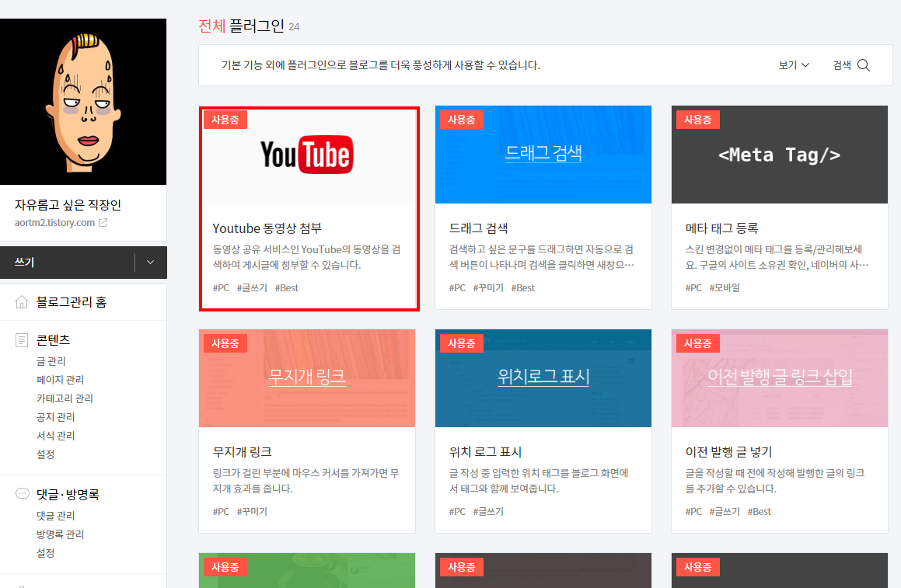The height and width of the screenshot is (588, 901).
Task: Click 사용중 badge on 위치로그 표시 card
Action: [x=462, y=343]
